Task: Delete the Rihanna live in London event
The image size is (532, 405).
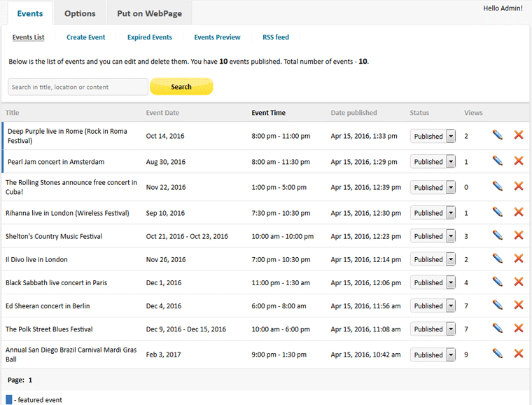Action: pos(519,212)
